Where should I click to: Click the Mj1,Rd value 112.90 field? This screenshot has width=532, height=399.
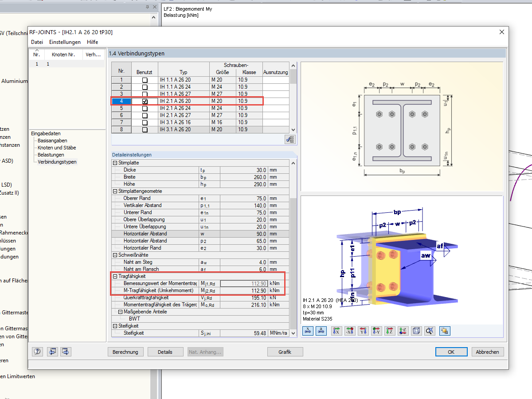point(244,283)
